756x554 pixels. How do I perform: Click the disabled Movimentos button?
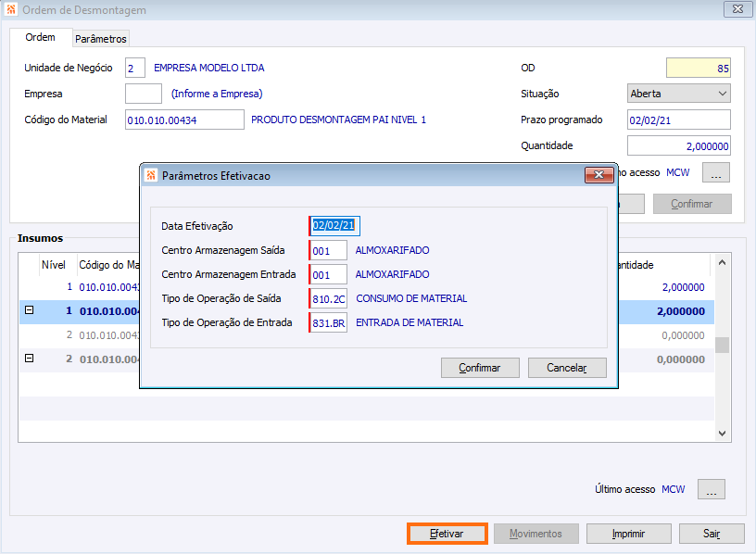tap(535, 534)
